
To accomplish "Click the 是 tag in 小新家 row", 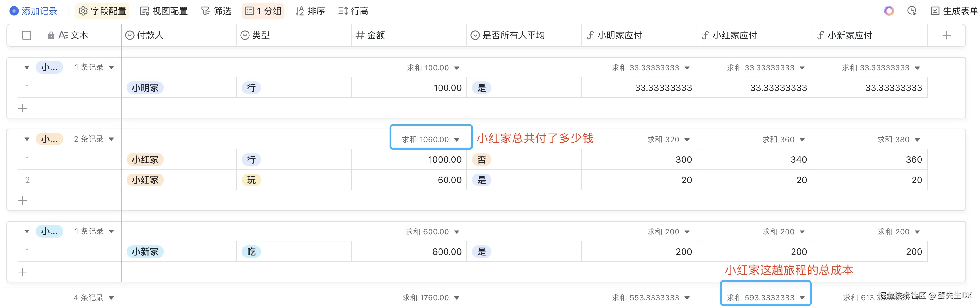I will pos(481,252).
